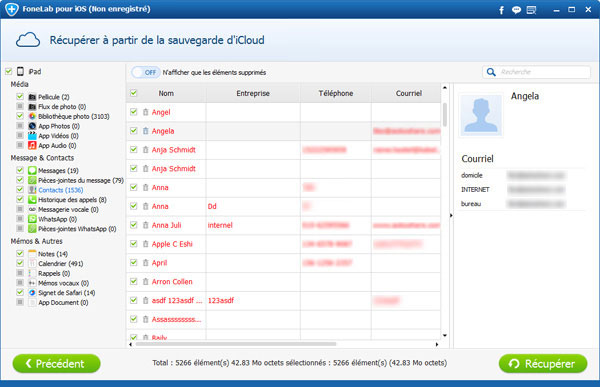600x387 pixels.
Task: Click the Contacts icon in sidebar
Action: [x=32, y=190]
